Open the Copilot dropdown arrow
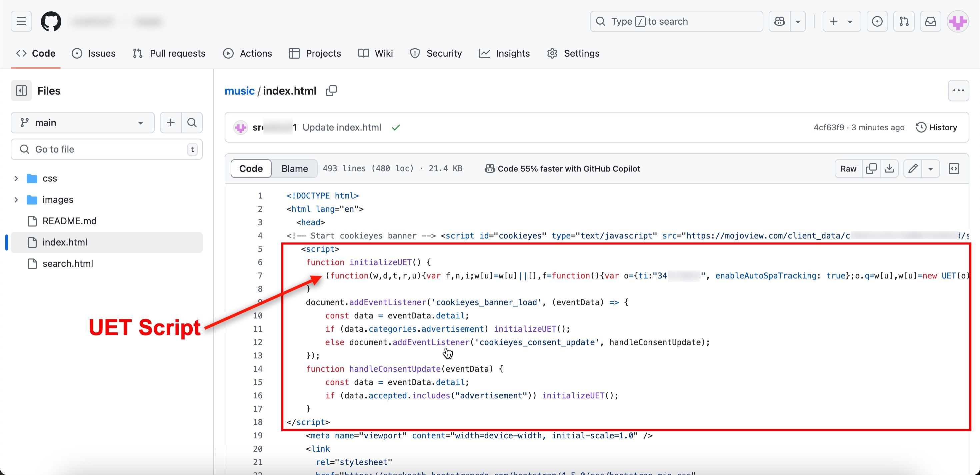980x475 pixels. point(798,21)
